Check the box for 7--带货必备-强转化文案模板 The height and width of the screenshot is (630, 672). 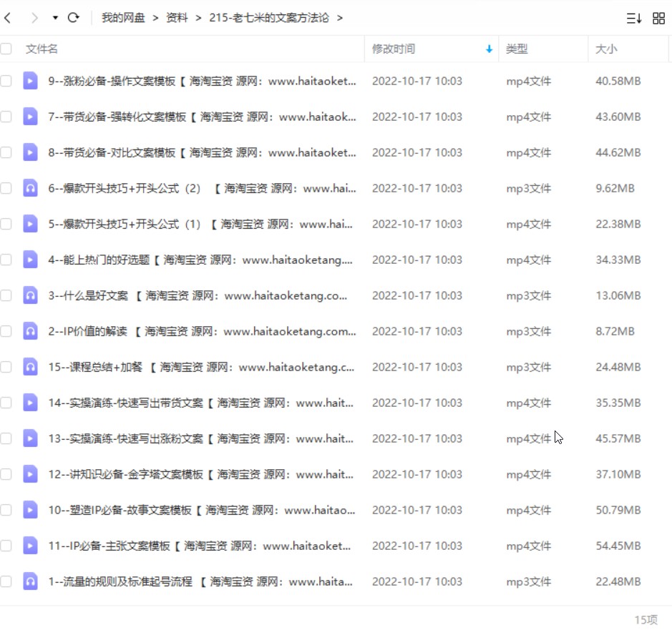[x=6, y=117]
